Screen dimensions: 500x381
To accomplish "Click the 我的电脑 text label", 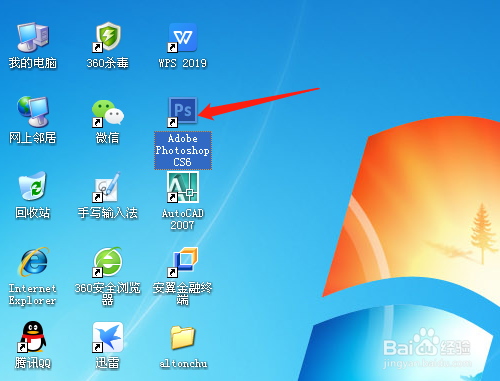I will (x=33, y=63).
